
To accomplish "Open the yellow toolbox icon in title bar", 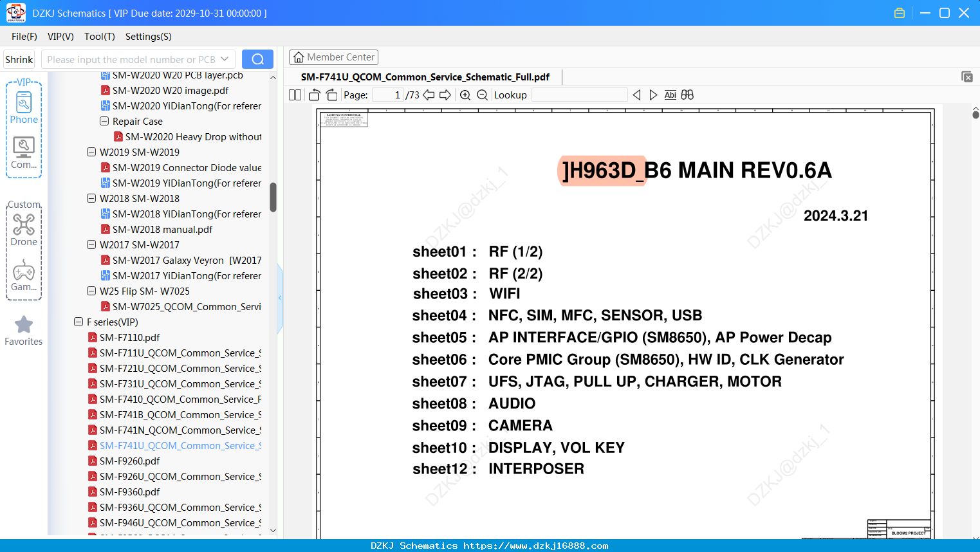I will tap(900, 13).
